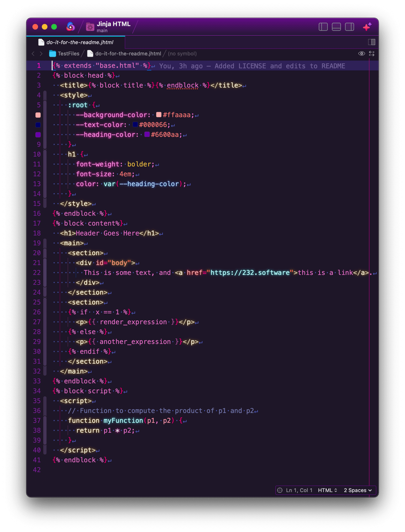Click the render_expression text on line 27

click(x=133, y=322)
